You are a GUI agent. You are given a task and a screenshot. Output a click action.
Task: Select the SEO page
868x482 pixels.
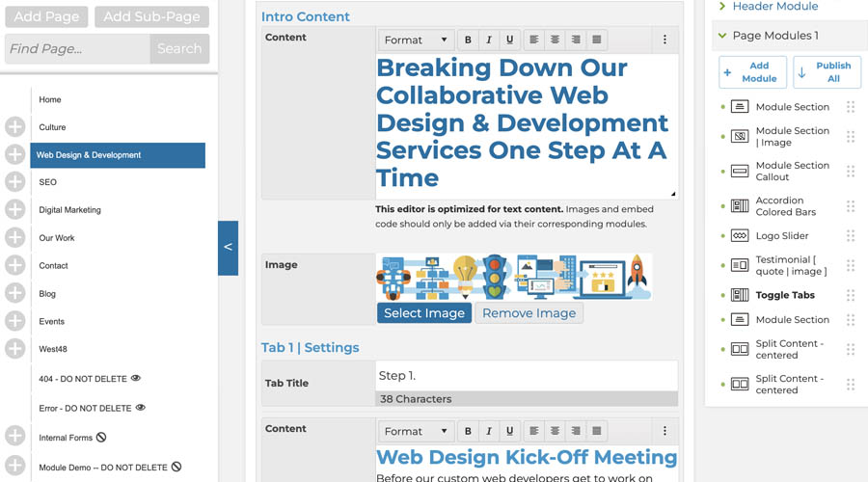pos(47,182)
